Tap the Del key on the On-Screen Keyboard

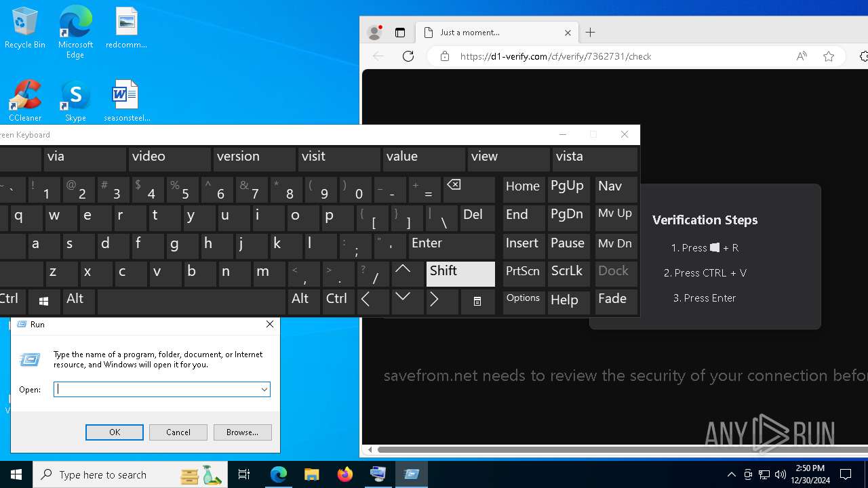pos(477,218)
